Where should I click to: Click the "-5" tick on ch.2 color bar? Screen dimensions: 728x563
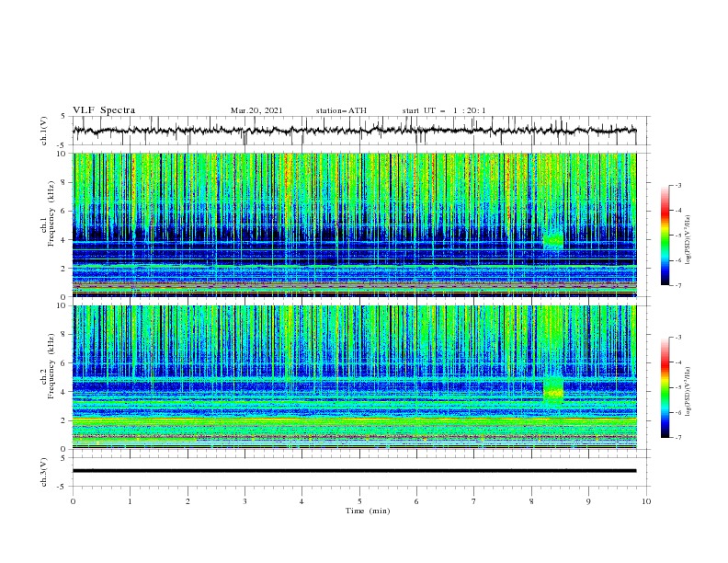[x=677, y=387]
